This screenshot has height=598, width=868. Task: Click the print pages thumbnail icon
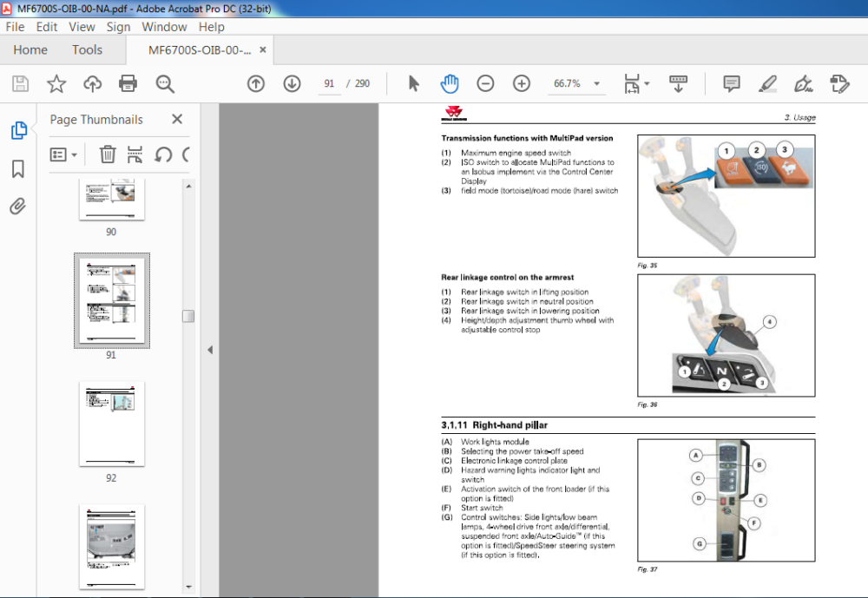tap(135, 154)
